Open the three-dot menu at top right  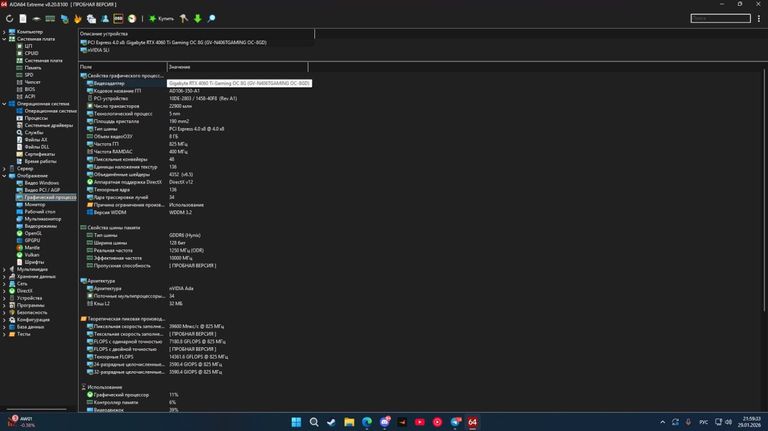click(x=759, y=18)
